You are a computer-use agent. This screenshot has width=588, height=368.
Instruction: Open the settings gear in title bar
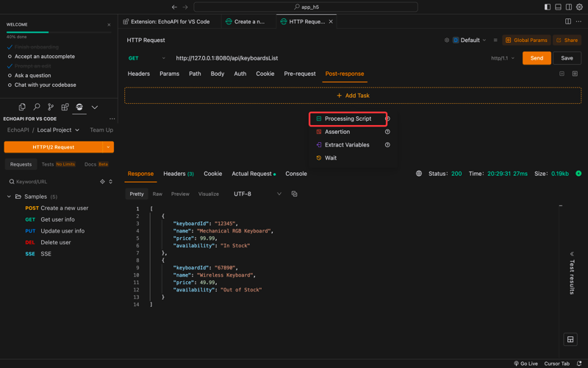[579, 7]
